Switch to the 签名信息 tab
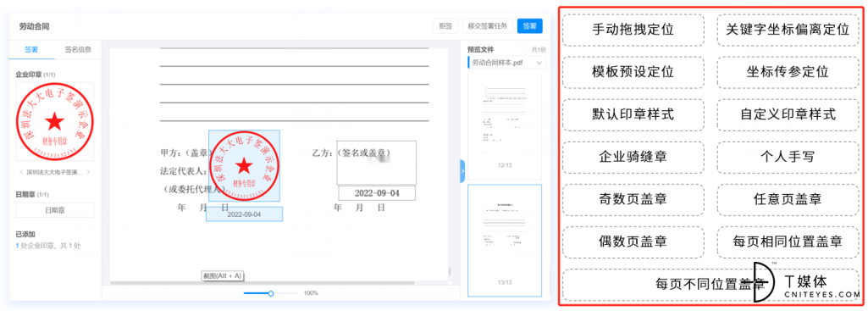The height and width of the screenshot is (311, 868). click(78, 49)
